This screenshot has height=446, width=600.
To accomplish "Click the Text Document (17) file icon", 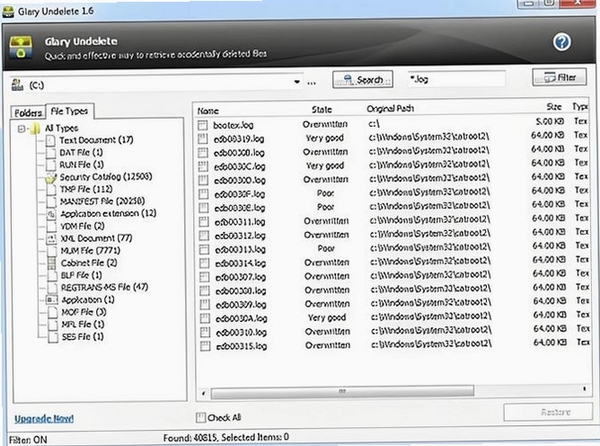I will [x=51, y=140].
